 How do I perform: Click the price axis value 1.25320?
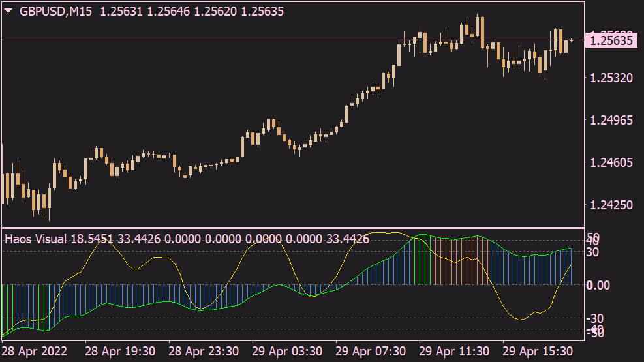click(x=611, y=78)
